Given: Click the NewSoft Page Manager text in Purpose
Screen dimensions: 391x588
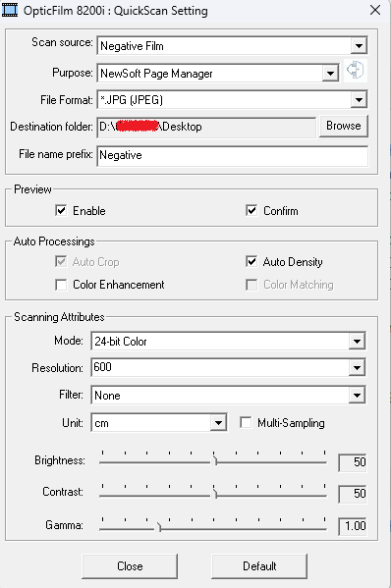Looking at the screenshot, I should pyautogui.click(x=156, y=74).
